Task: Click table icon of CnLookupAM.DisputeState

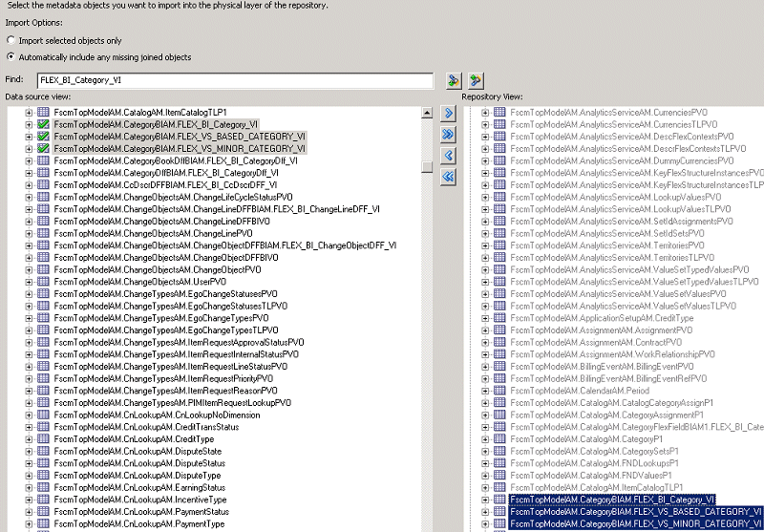Action: (x=43, y=451)
